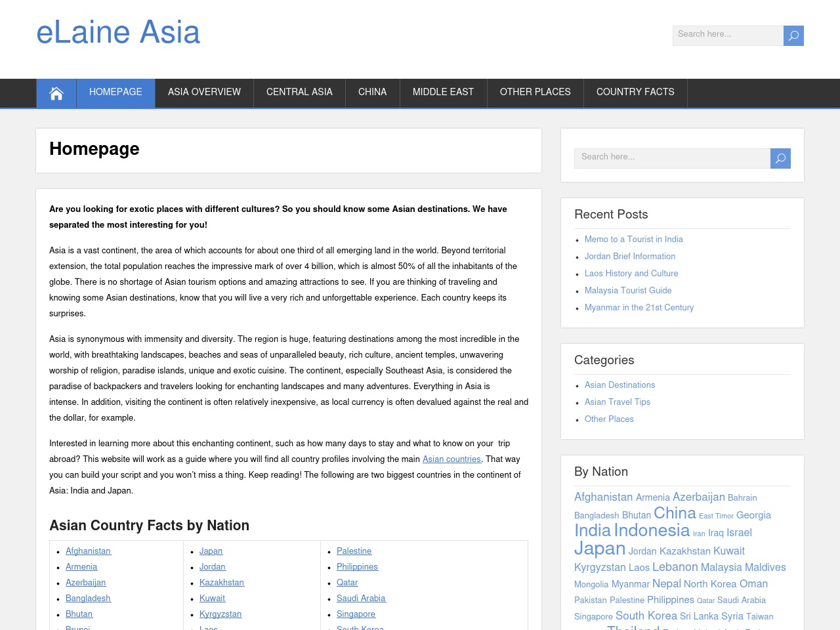Viewport: 840px width, 630px height.
Task: Click Bangladesh in the Country Facts list
Action: [88, 598]
